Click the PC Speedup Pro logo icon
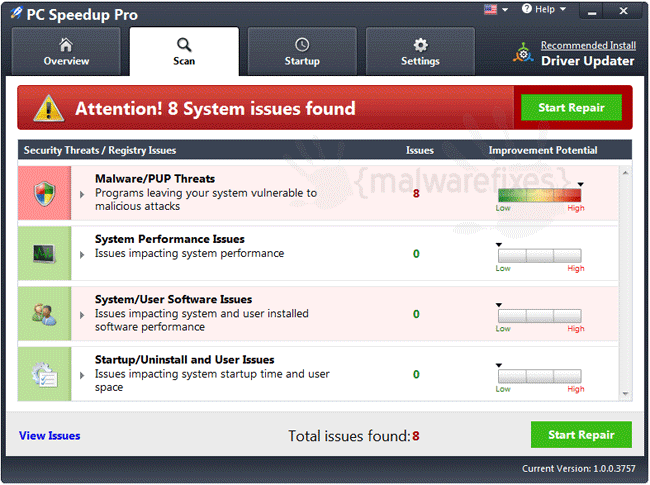The width and height of the screenshot is (650, 485). (16, 13)
